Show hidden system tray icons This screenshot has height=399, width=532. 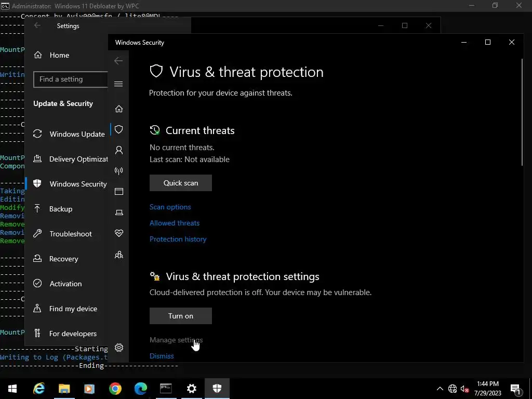pyautogui.click(x=440, y=389)
